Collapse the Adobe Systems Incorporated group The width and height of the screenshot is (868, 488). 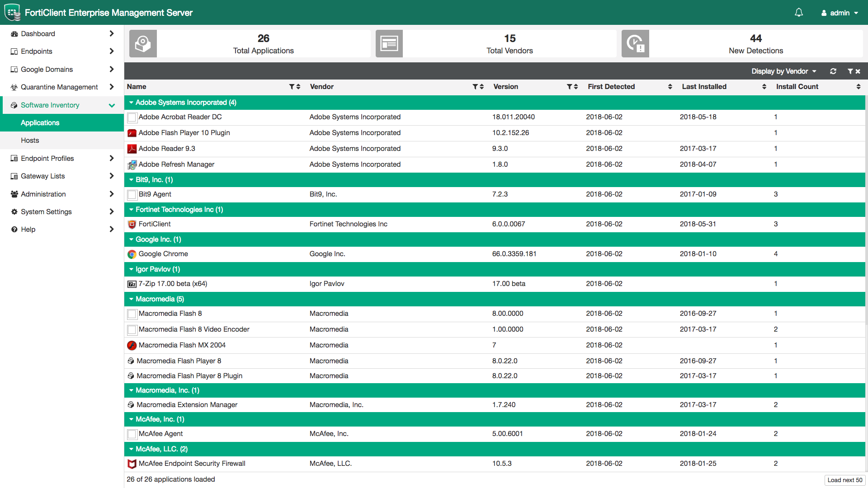(131, 103)
